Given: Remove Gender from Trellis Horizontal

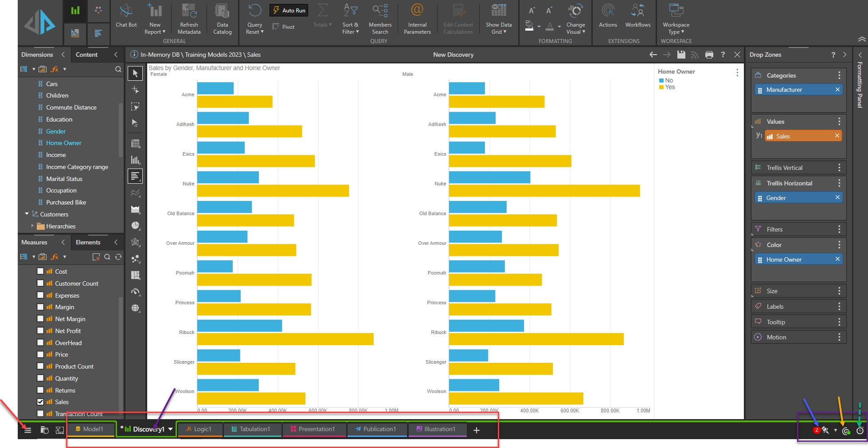Looking at the screenshot, I should (837, 197).
